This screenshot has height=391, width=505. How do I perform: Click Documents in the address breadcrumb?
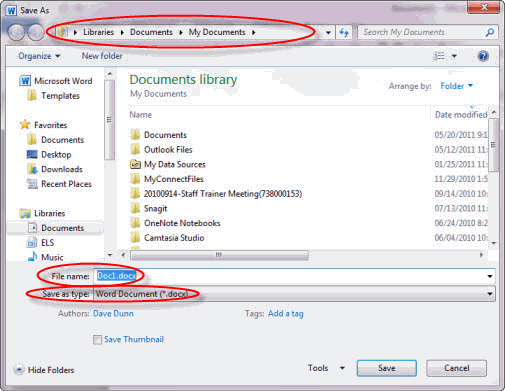pyautogui.click(x=151, y=32)
